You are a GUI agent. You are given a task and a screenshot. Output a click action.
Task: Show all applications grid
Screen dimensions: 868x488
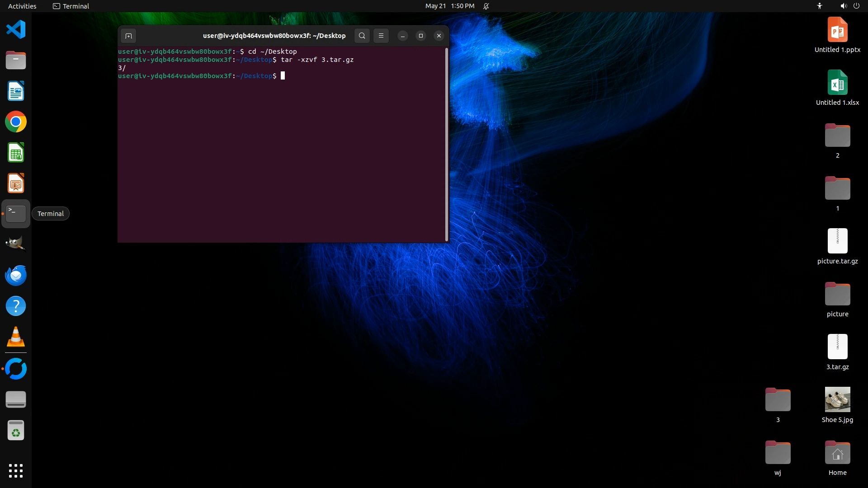pyautogui.click(x=16, y=470)
